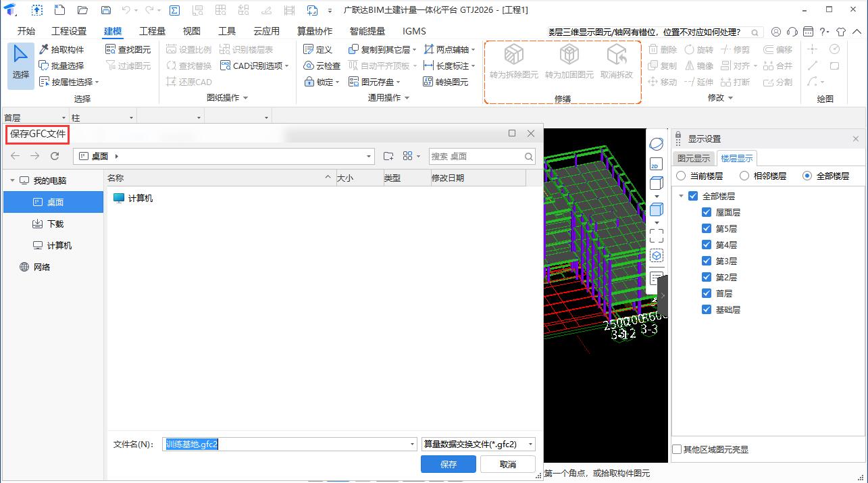Screen dimensions: 868x483
Task: Uncheck 全部楼层 tree checkbox
Action: point(692,196)
